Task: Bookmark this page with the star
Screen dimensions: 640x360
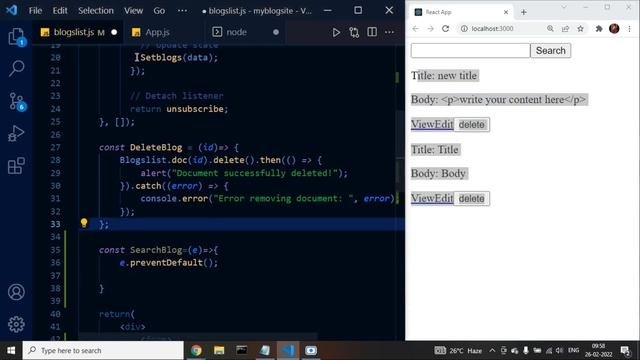Action: coord(580,29)
